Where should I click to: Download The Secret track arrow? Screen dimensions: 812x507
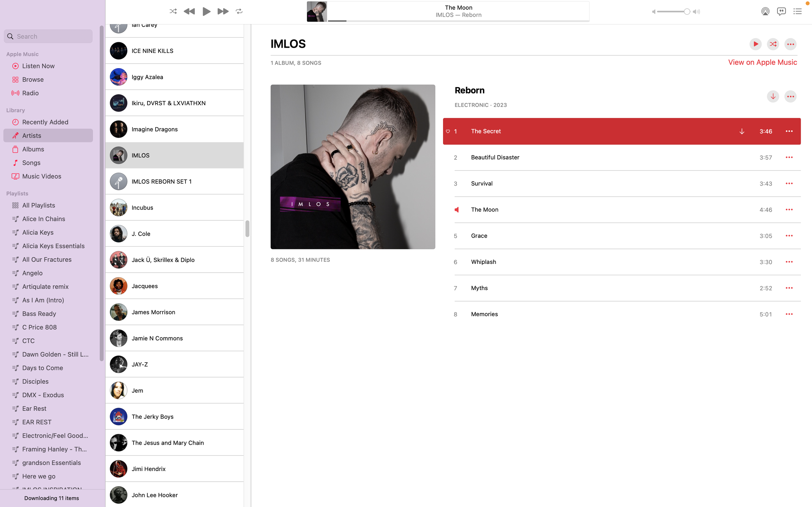point(742,131)
